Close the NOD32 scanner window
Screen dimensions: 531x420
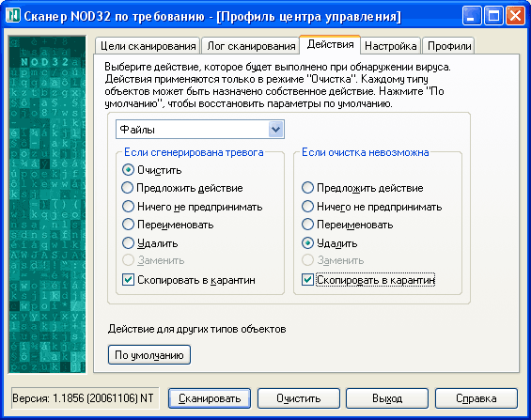point(515,16)
